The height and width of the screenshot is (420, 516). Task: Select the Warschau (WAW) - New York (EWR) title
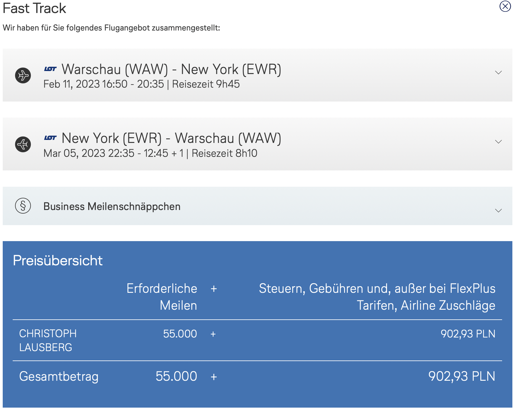click(x=171, y=69)
